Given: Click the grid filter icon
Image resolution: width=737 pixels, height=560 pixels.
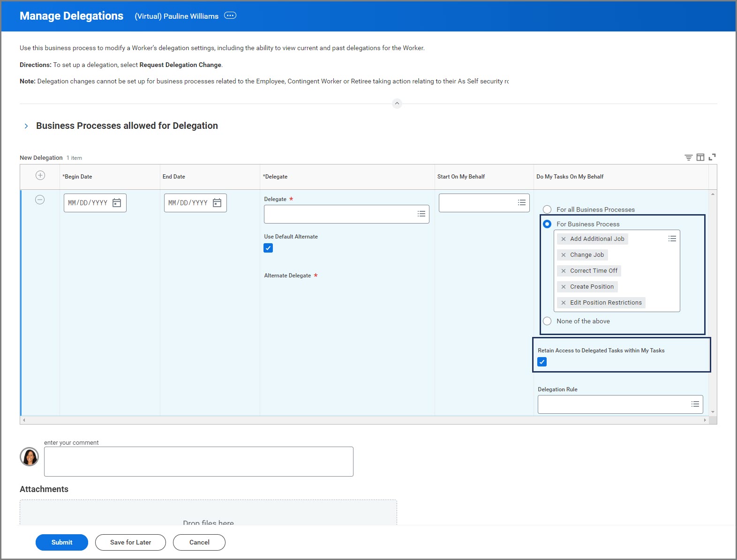Looking at the screenshot, I should [x=688, y=157].
